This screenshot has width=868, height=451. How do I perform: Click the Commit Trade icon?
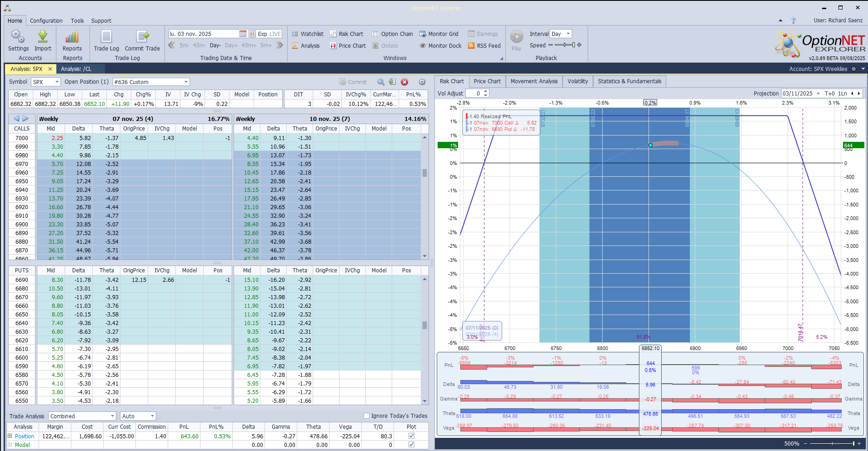(142, 37)
